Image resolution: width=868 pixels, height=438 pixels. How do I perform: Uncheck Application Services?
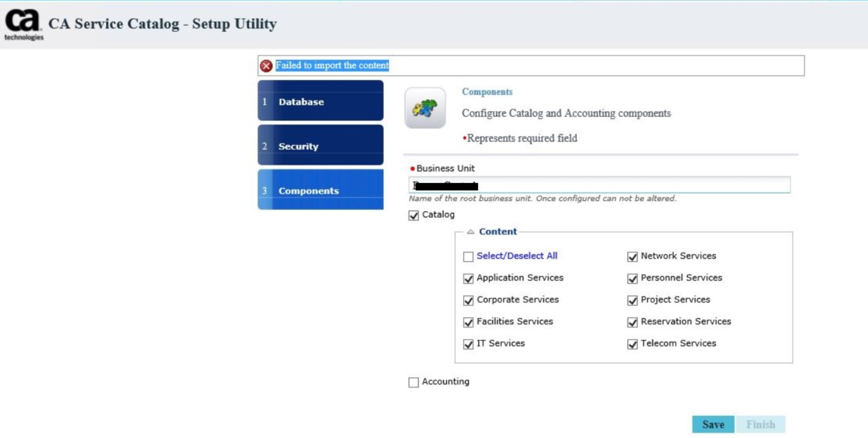click(468, 278)
